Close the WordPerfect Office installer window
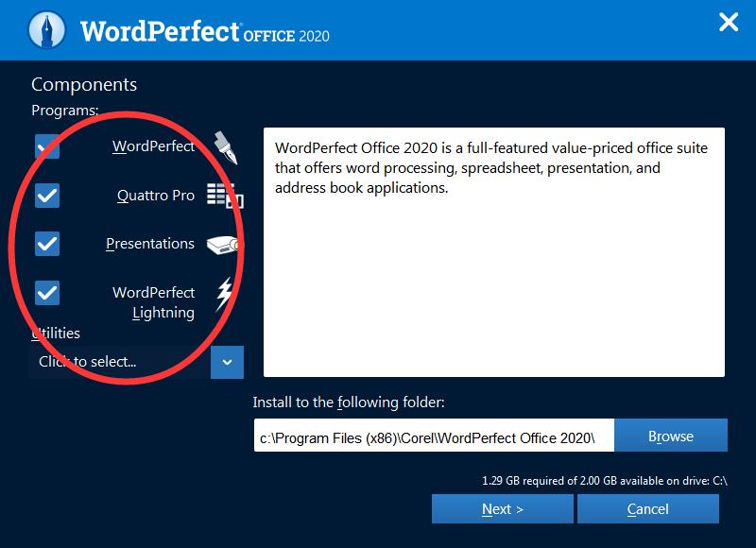Viewport: 756px width, 548px height. tap(729, 22)
